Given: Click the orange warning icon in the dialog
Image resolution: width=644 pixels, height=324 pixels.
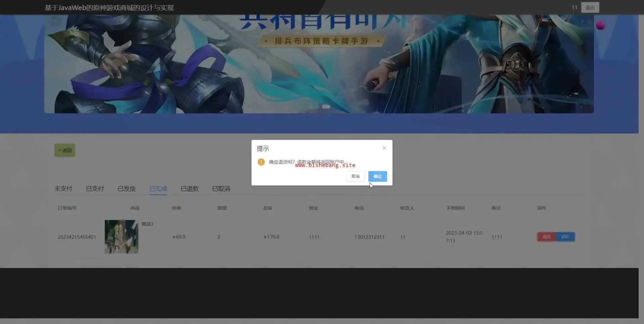Looking at the screenshot, I should (261, 162).
